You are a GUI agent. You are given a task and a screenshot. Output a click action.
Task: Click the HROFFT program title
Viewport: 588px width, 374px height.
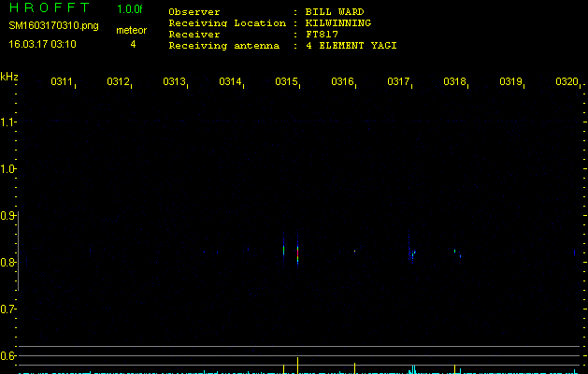click(x=50, y=7)
